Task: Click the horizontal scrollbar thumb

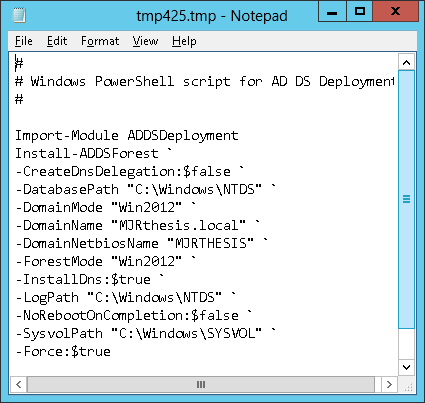Action: [x=201, y=384]
